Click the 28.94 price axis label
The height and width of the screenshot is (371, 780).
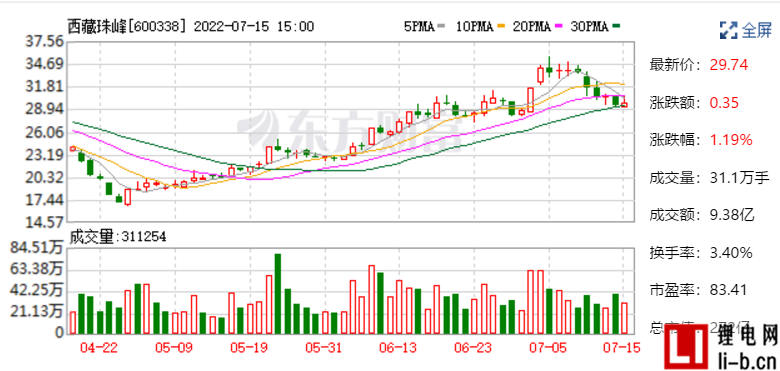click(x=45, y=110)
